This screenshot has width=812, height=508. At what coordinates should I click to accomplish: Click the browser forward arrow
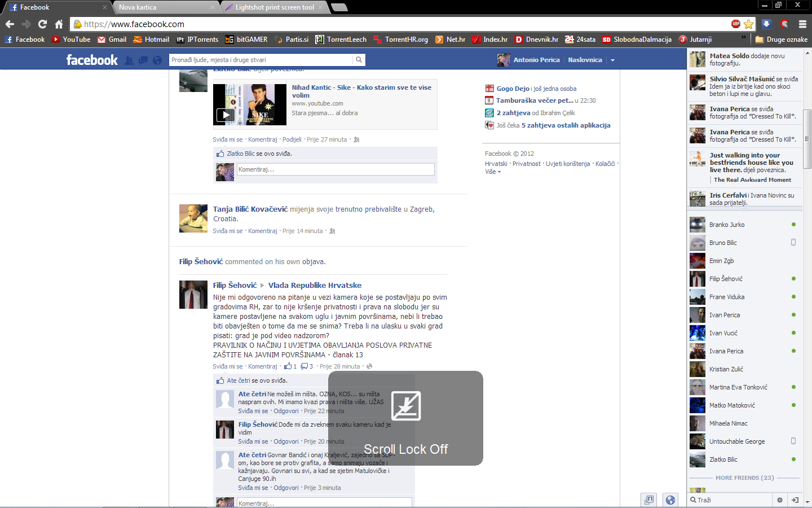(26, 24)
